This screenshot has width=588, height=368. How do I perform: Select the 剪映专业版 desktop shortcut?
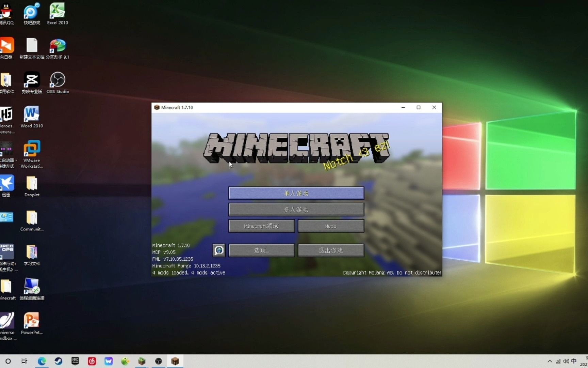(x=32, y=83)
